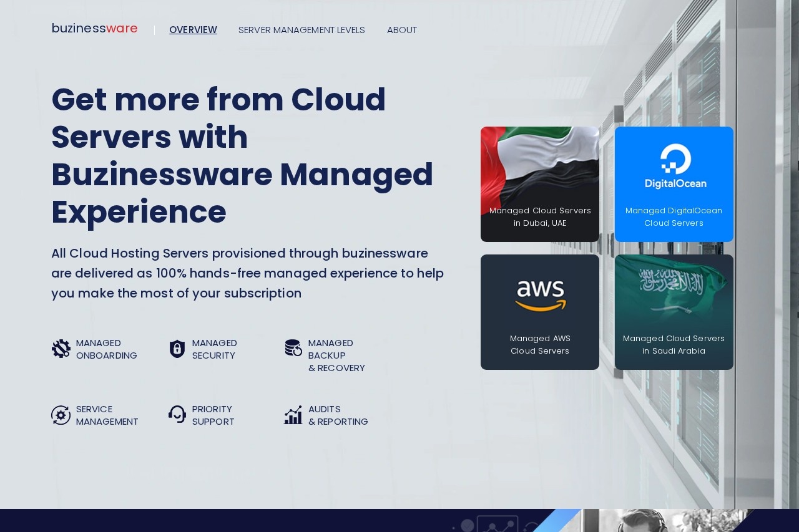Viewport: 799px width, 532px height.
Task: Click the Managed Onboarding text label
Action: [107, 349]
